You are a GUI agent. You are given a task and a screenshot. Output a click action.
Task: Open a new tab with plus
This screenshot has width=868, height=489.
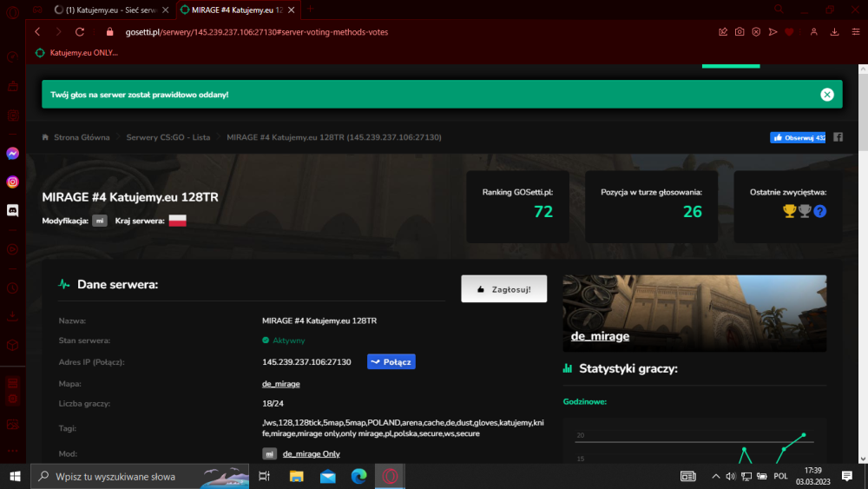pyautogui.click(x=310, y=9)
